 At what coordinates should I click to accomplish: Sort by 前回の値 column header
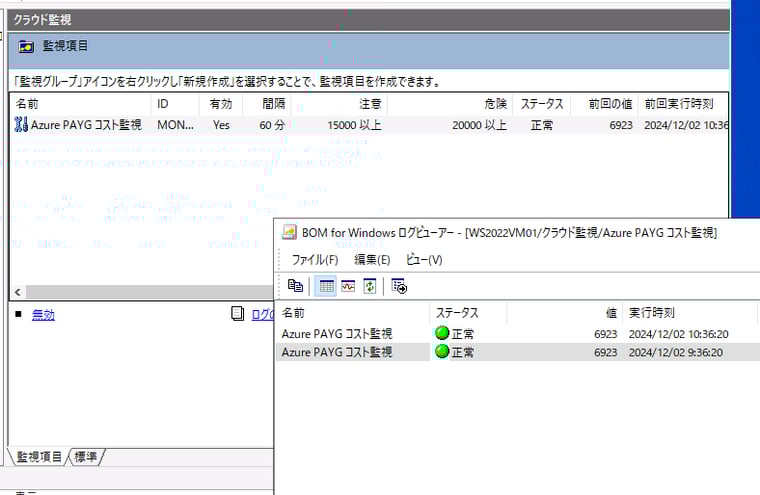[x=605, y=104]
